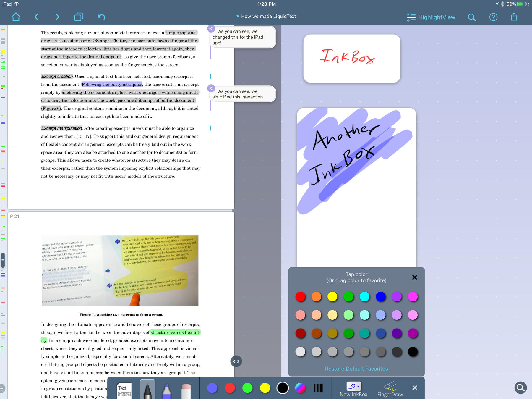Expand the document title dropdown
The image size is (532, 399).
point(266,16)
